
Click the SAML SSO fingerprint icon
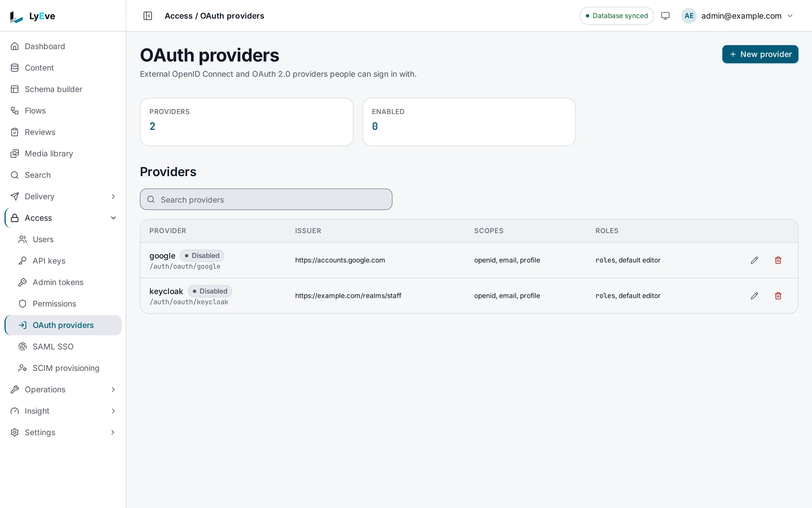(x=23, y=346)
